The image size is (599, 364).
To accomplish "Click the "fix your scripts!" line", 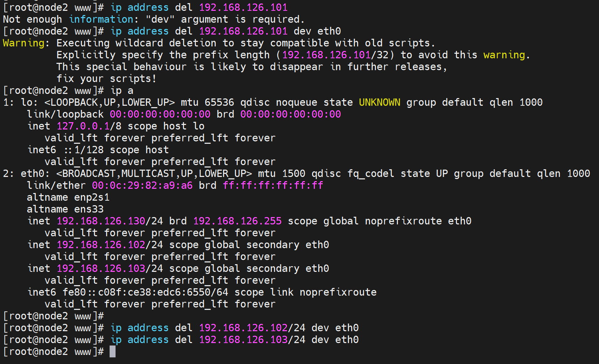I will pos(106,79).
